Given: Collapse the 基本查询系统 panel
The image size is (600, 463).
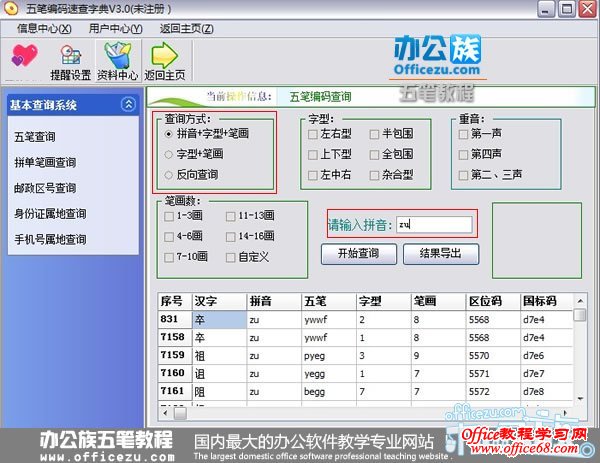Looking at the screenshot, I should pos(128,104).
